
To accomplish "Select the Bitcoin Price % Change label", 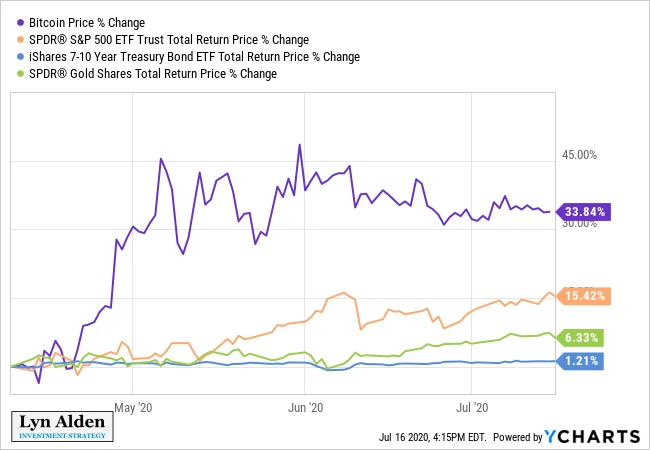I will [87, 23].
